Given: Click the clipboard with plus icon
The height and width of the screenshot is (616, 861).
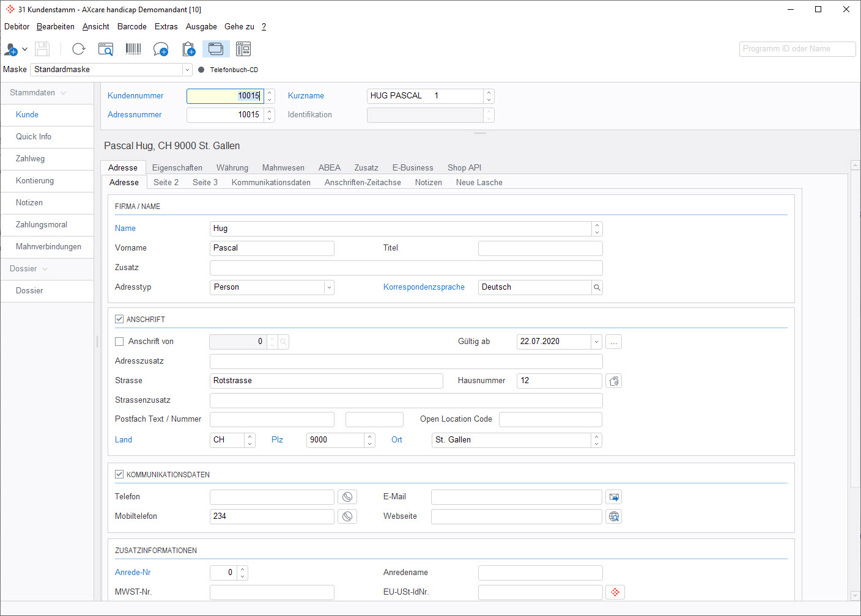Looking at the screenshot, I should pyautogui.click(x=189, y=49).
